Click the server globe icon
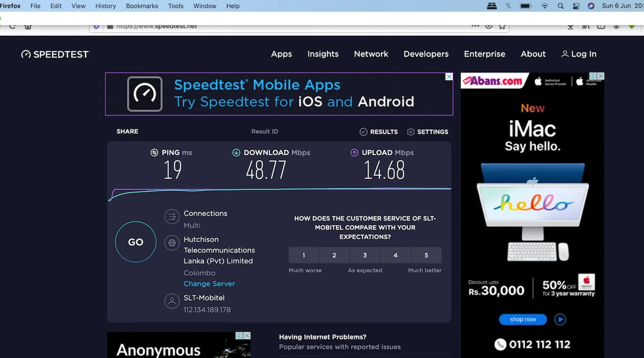The image size is (644, 358). pos(172,243)
